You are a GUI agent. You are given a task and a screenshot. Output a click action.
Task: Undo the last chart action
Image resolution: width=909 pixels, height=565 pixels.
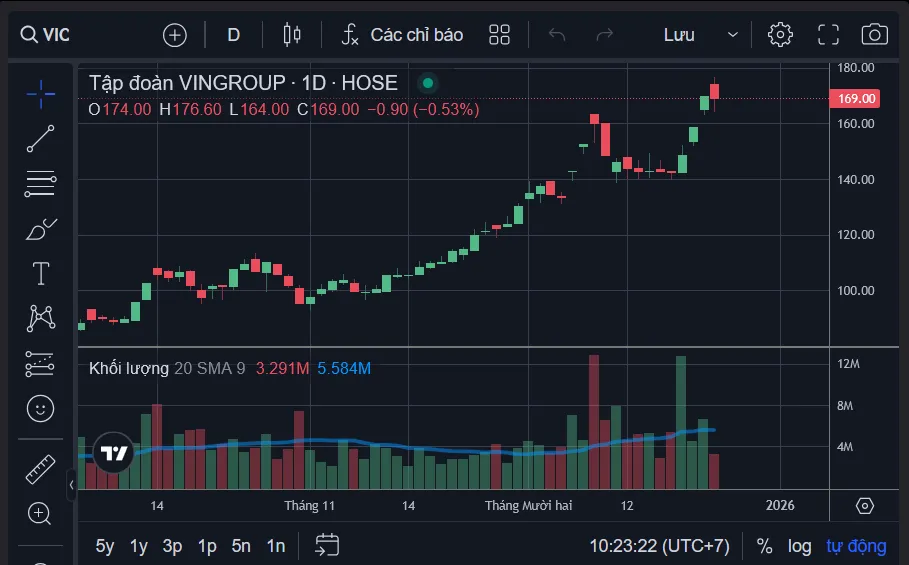pyautogui.click(x=557, y=35)
